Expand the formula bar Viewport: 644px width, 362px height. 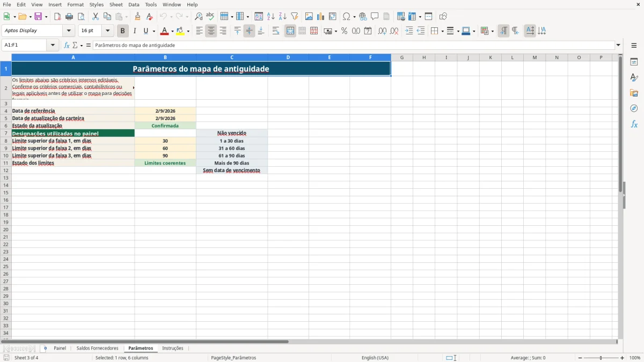tap(618, 45)
